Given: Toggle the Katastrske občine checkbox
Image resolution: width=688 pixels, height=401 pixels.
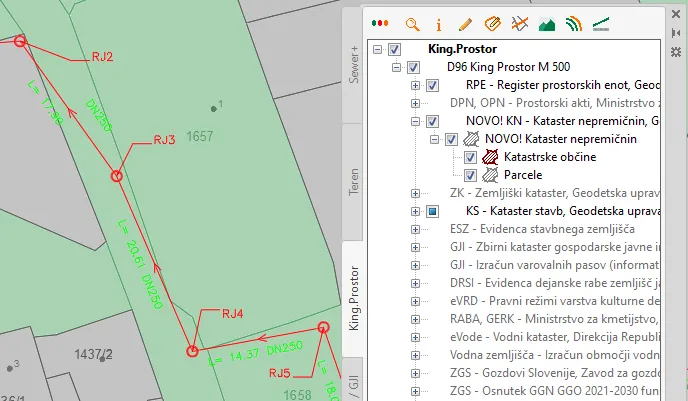Looking at the screenshot, I should point(470,157).
